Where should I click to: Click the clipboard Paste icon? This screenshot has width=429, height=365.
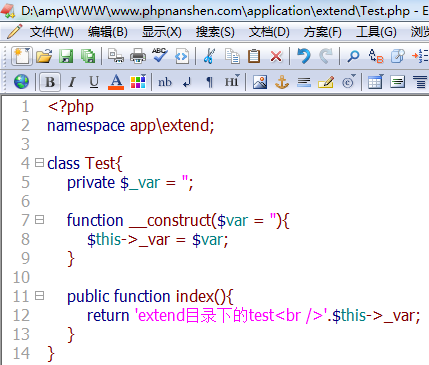[254, 56]
